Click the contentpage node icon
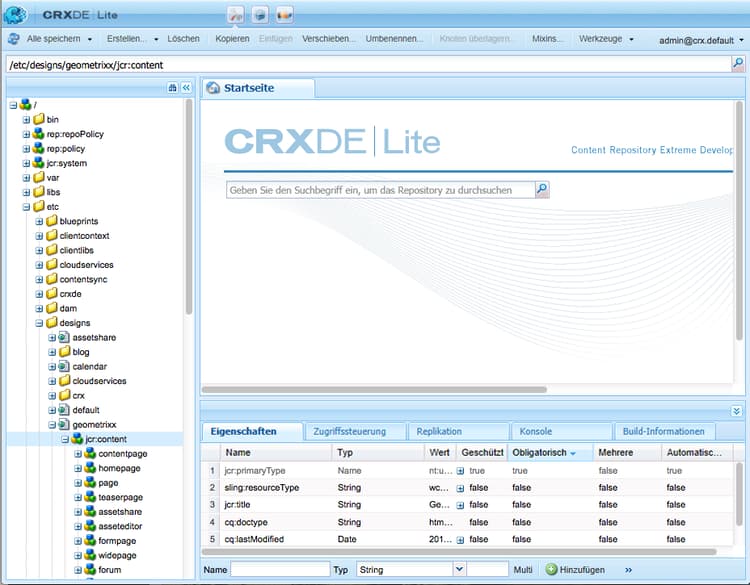This screenshot has width=750, height=585. 90,453
